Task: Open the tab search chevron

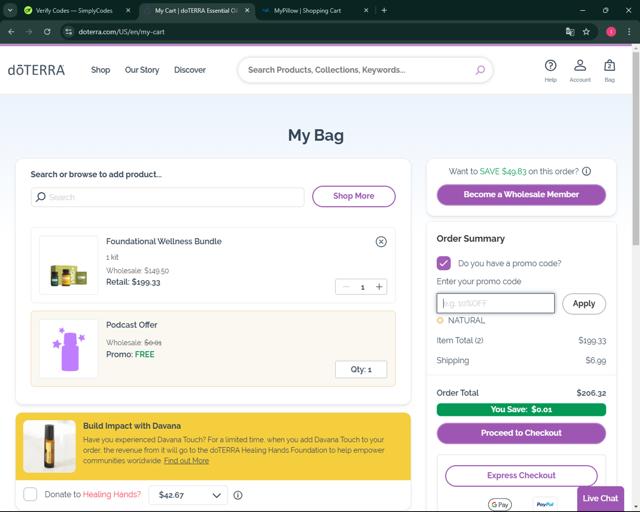Action: click(10, 11)
